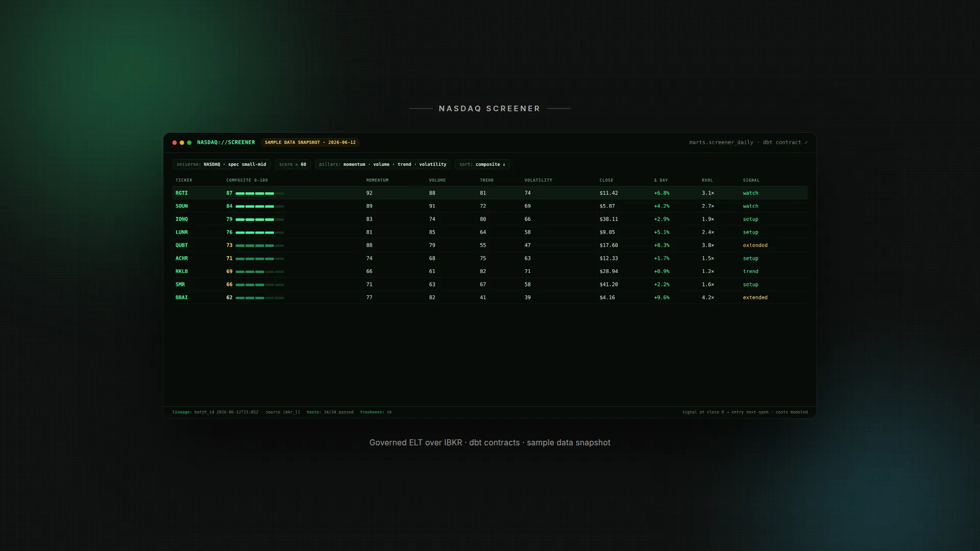Click IONQ close price $38.11

[609, 219]
